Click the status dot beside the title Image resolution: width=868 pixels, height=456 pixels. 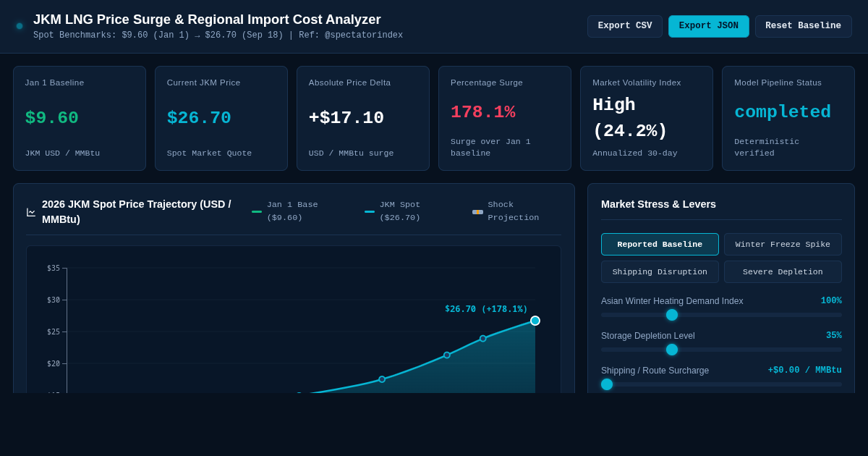[x=20, y=26]
